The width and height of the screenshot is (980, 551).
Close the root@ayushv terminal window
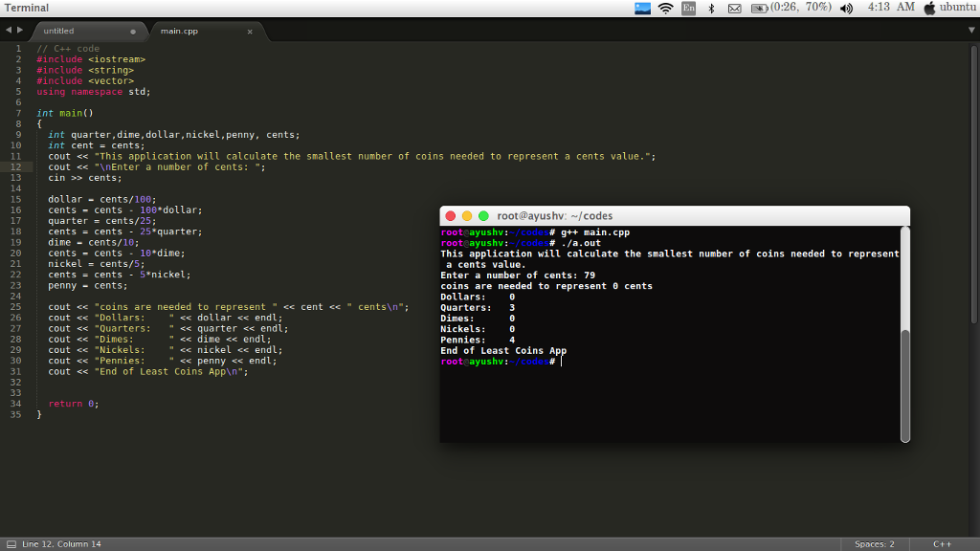[x=450, y=216]
